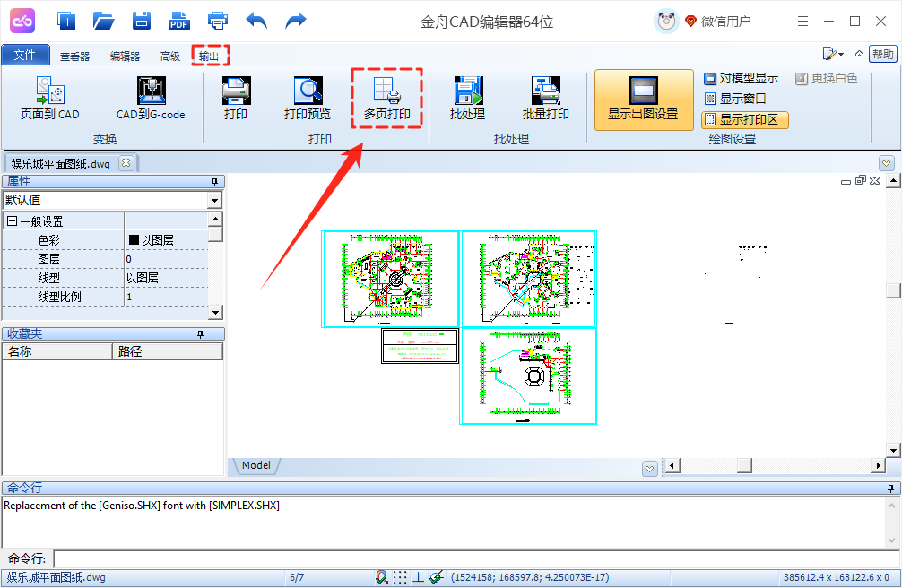Click the drawing area scroll-right arrow
This screenshot has width=902, height=588.
(878, 465)
